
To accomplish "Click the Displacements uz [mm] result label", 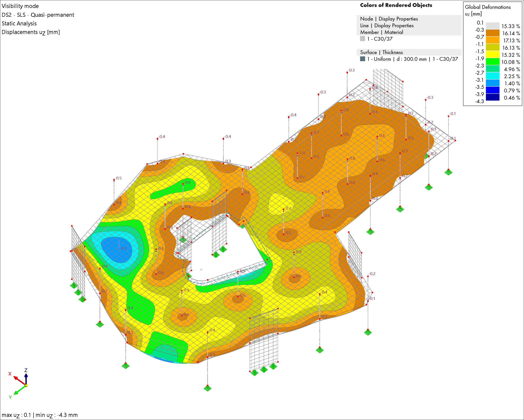I will click(31, 32).
